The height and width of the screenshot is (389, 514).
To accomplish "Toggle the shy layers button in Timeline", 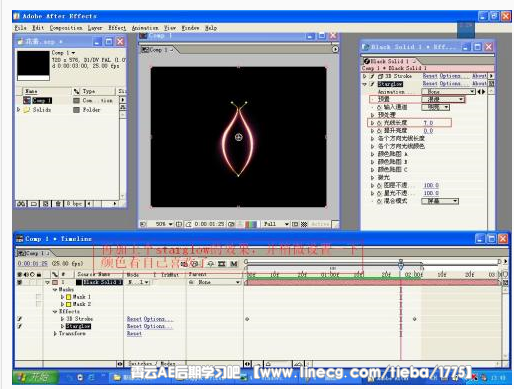I will 210,264.
